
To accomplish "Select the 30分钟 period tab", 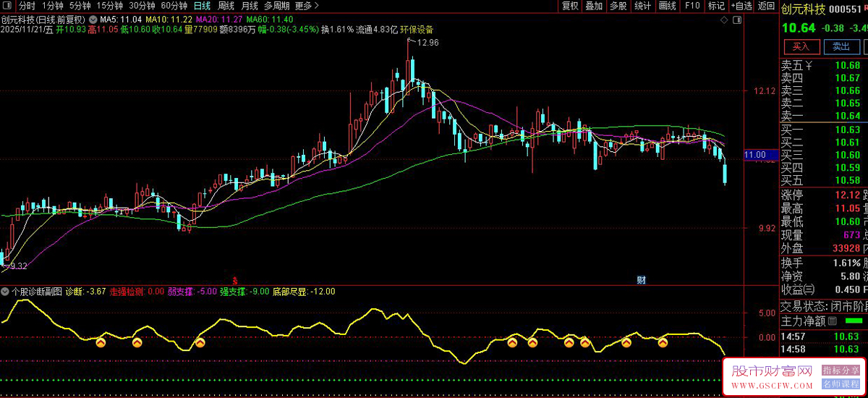I will point(142,6).
